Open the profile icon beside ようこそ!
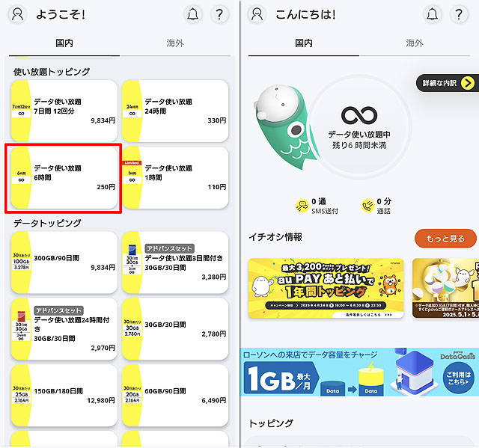Viewport: 479px width, 448px height. click(x=17, y=14)
